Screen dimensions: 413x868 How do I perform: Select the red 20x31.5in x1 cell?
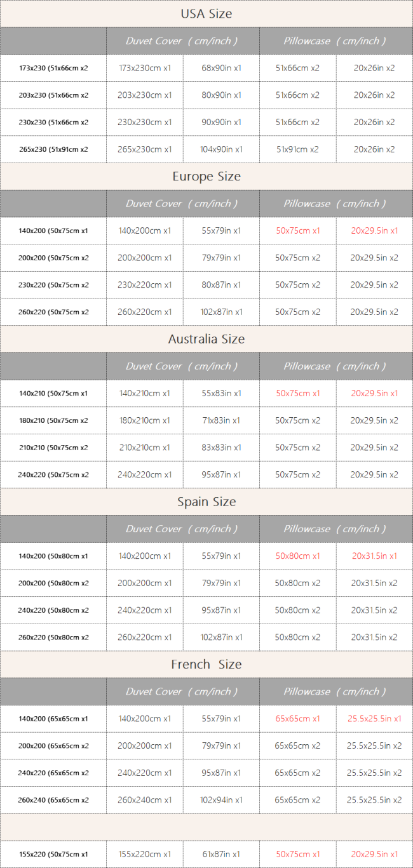[374, 556]
